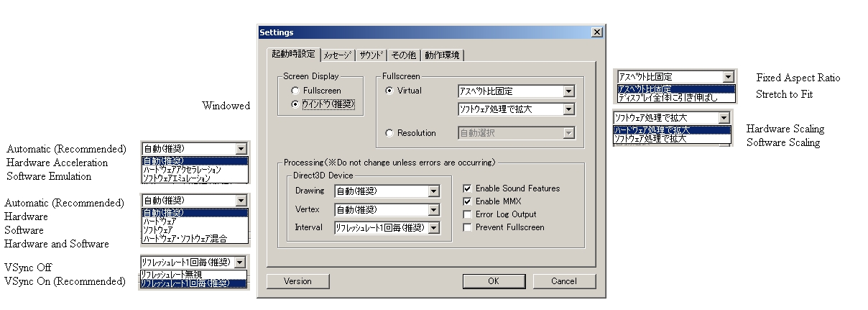The height and width of the screenshot is (310, 868).
Task: Enable Error Log Output checkbox
Action: tap(468, 214)
